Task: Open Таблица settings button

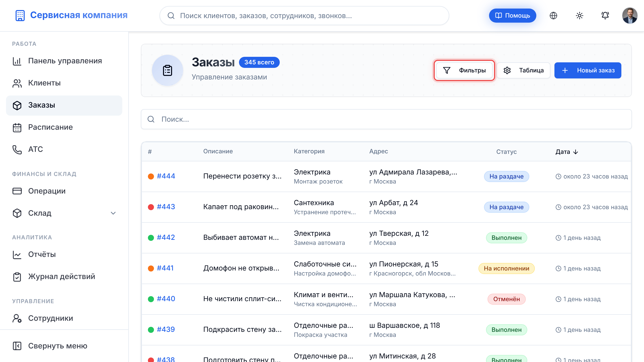Action: [x=524, y=70]
